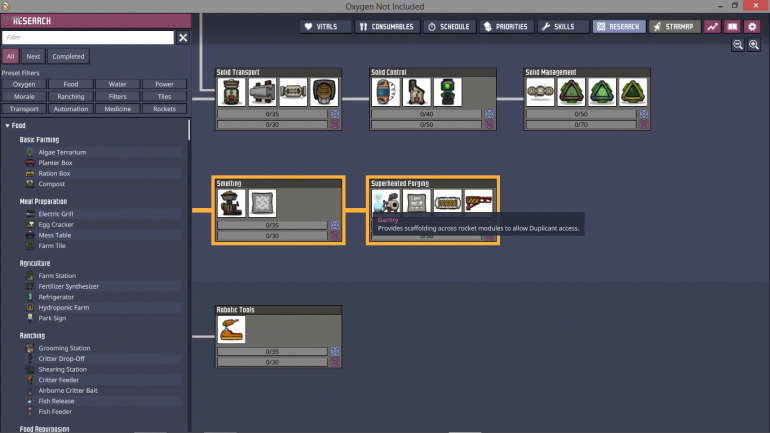Click the Meal Preparation heading
The width and height of the screenshot is (770, 433).
click(43, 201)
